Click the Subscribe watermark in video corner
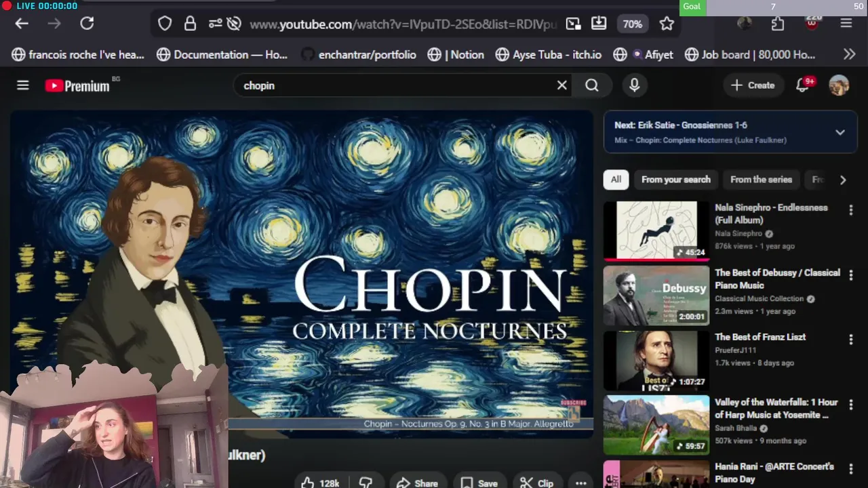The width and height of the screenshot is (868, 488). click(573, 409)
